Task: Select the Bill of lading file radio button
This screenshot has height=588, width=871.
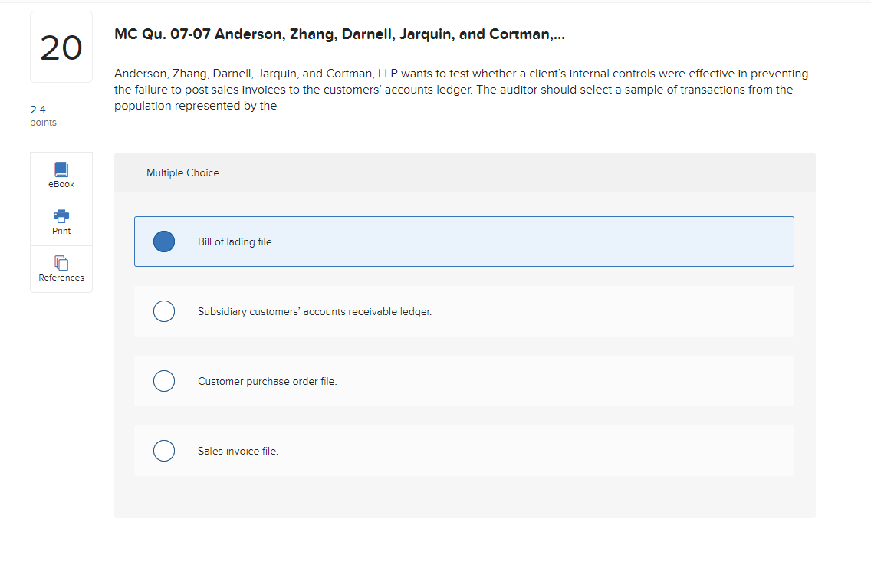Action: [164, 241]
